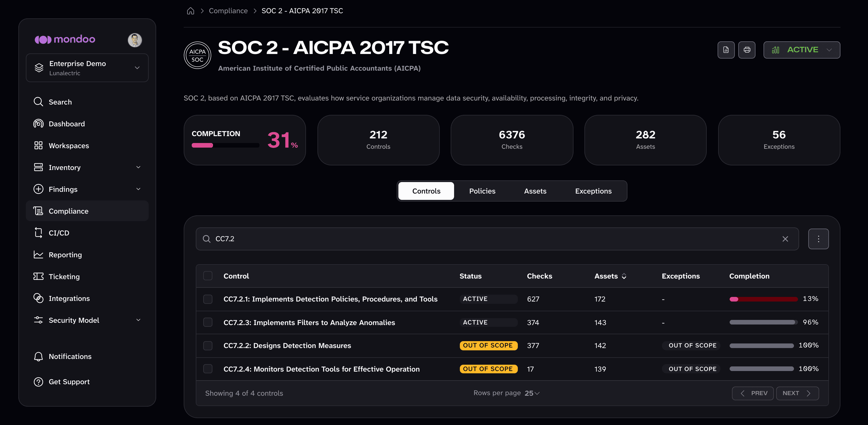
Task: Toggle the select-all checkbox in table header
Action: coord(208,276)
